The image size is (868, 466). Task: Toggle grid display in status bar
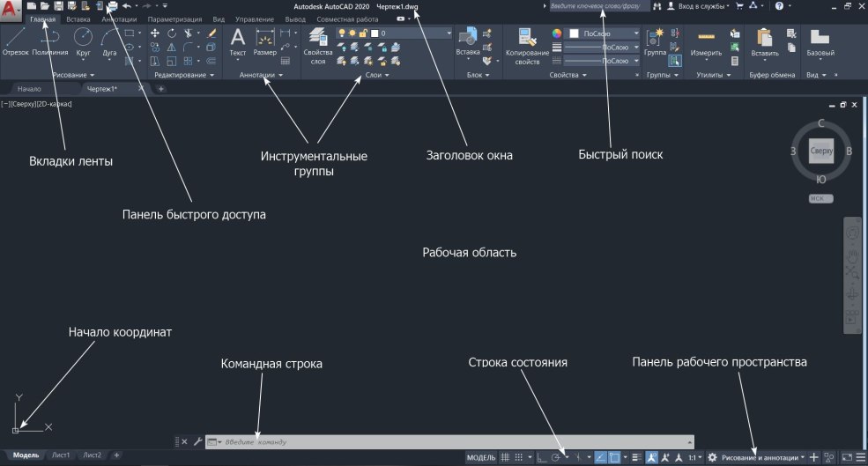tap(505, 457)
